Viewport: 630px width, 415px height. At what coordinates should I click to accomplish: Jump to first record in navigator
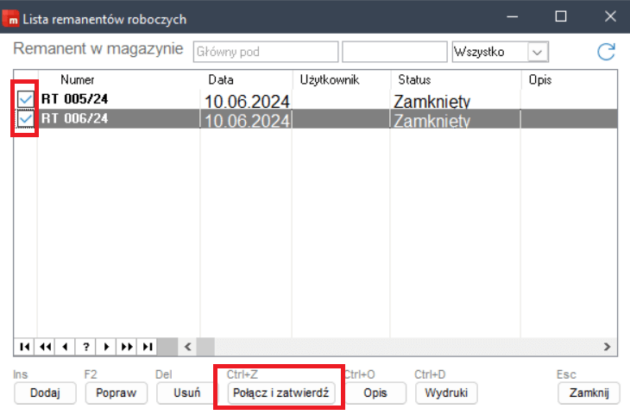pyautogui.click(x=25, y=347)
